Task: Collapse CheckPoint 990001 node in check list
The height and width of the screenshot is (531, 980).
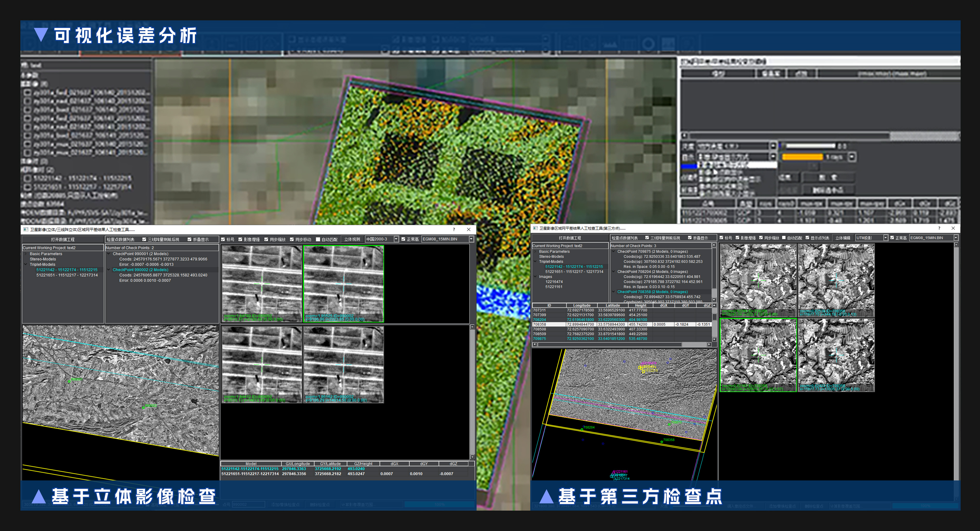Action: tap(109, 254)
